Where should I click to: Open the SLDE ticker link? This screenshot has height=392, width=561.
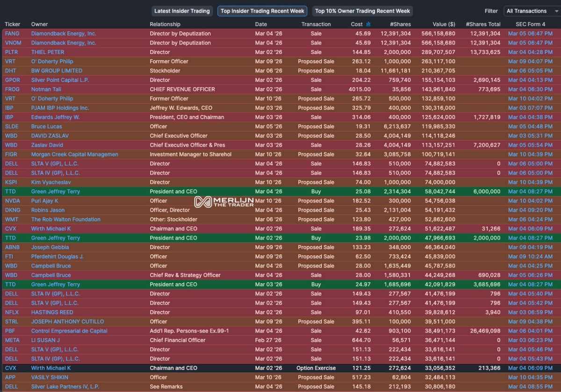tap(12, 127)
